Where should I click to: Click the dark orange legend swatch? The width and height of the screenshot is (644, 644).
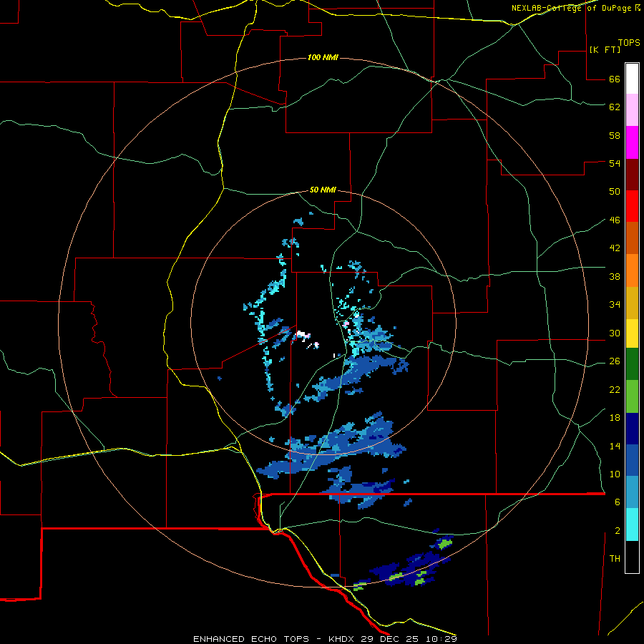click(632, 238)
